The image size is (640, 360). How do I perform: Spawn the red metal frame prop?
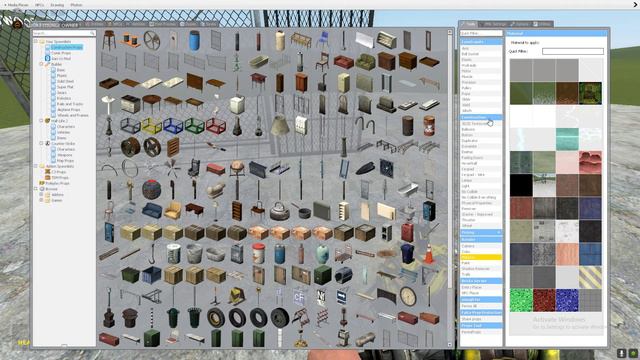(216, 126)
